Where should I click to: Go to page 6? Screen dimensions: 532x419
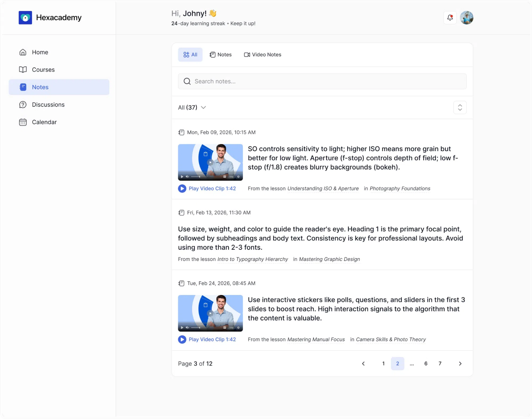426,364
